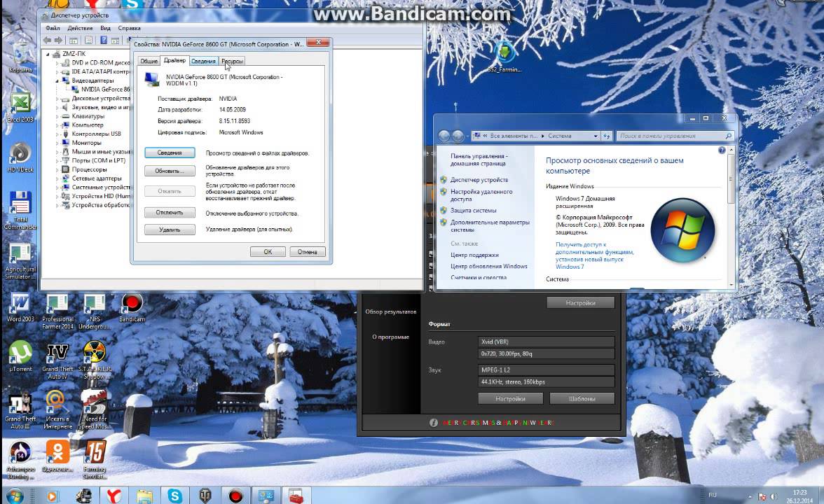Collapse the ZMZ-ПК root node
The image size is (824, 504).
(48, 54)
